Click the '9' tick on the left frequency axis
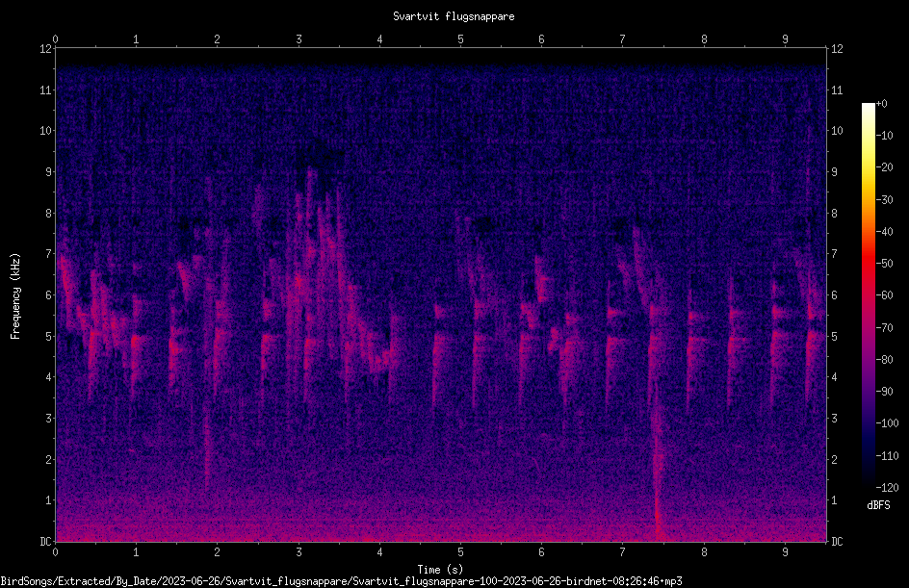The height and width of the screenshot is (588, 909). [x=49, y=172]
